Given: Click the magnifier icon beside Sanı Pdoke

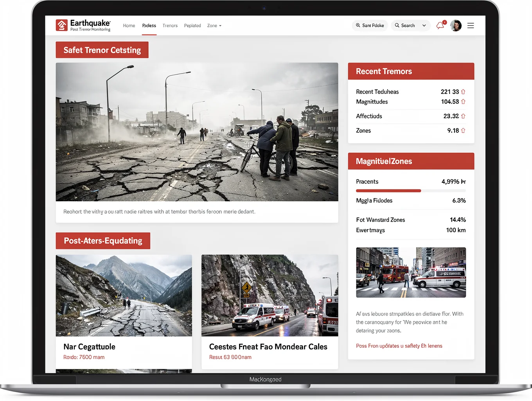Looking at the screenshot, I should point(358,25).
